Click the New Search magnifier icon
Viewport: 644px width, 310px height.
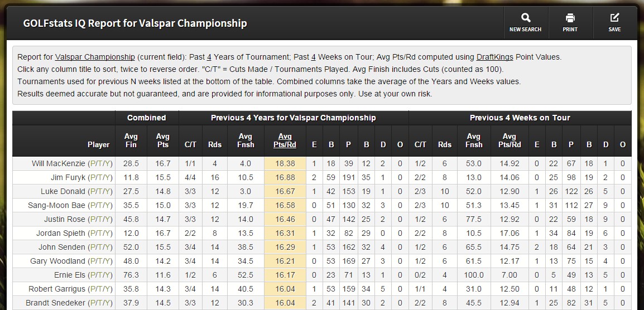tap(525, 18)
